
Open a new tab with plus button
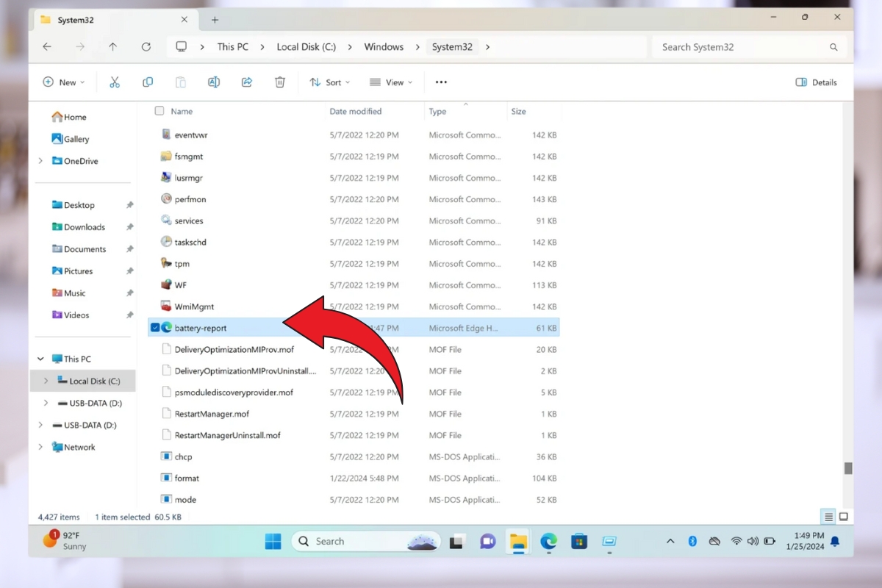215,20
